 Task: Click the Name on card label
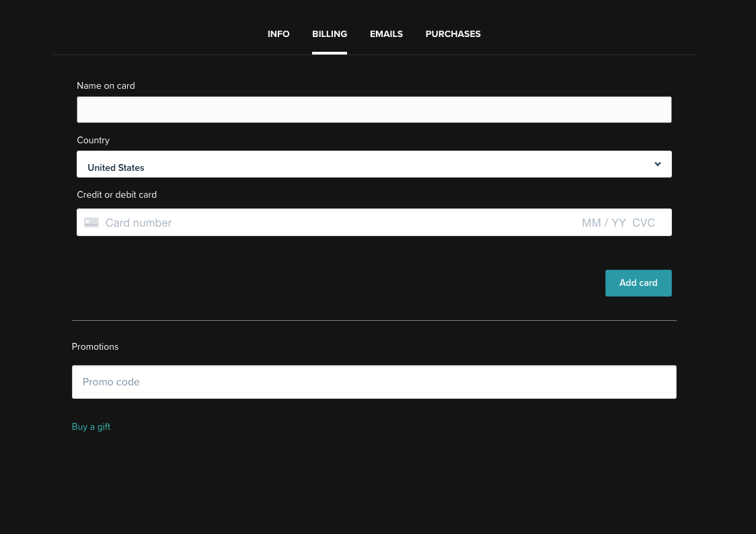tap(106, 85)
